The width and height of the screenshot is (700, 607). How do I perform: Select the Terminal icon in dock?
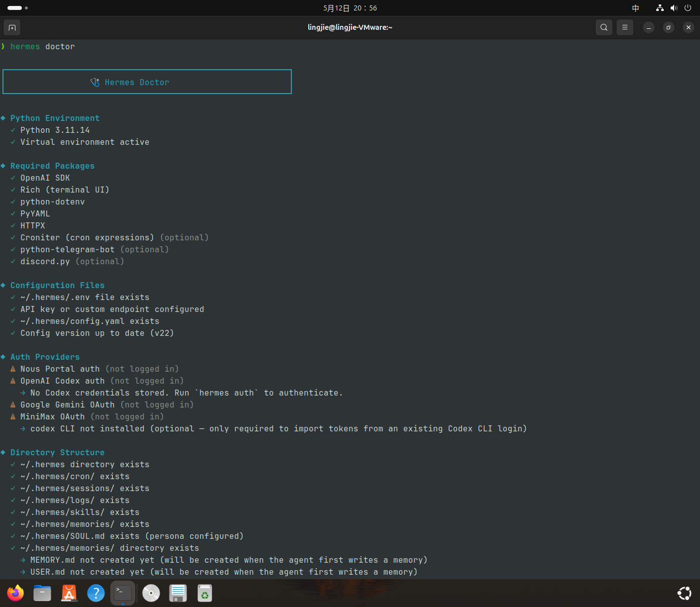click(123, 593)
